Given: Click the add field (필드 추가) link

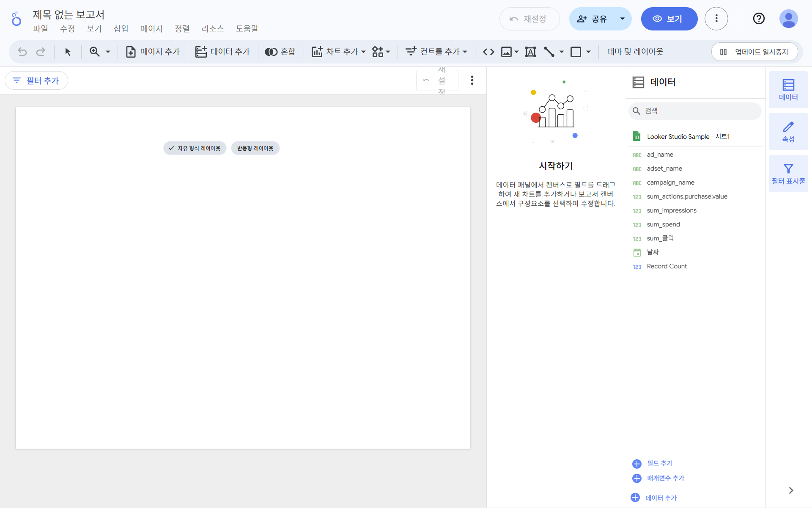Looking at the screenshot, I should click(659, 464).
